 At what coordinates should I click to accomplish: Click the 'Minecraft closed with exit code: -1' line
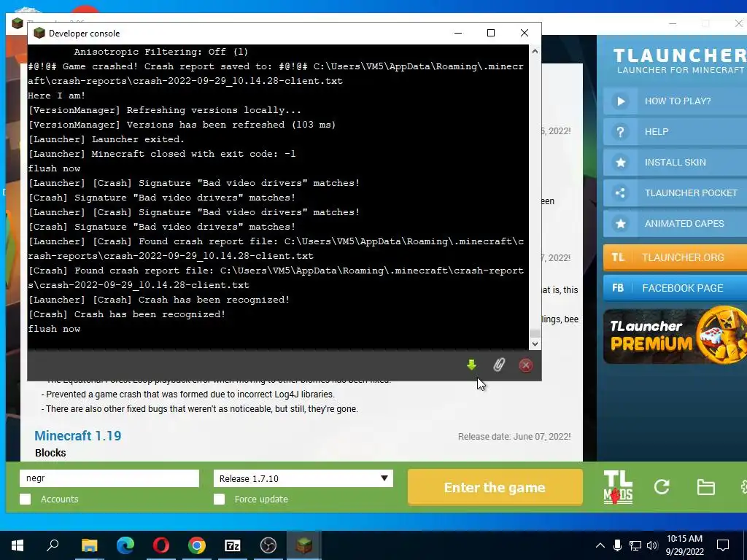[162, 154]
